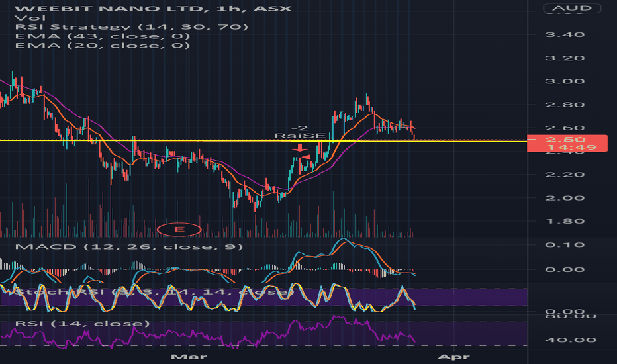Click the RsiSE -2 text label
Viewport: 617px width, 364px height.
pos(300,132)
